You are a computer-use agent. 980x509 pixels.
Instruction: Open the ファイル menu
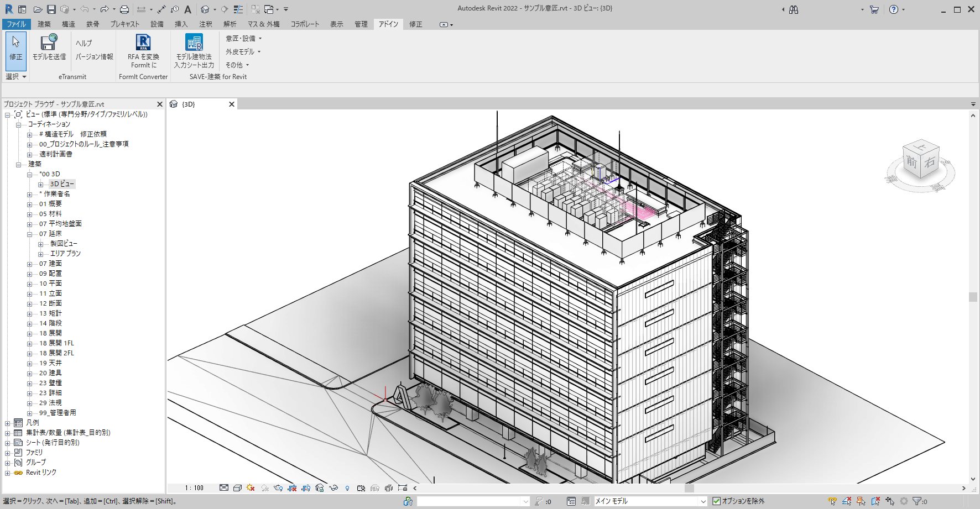point(16,24)
